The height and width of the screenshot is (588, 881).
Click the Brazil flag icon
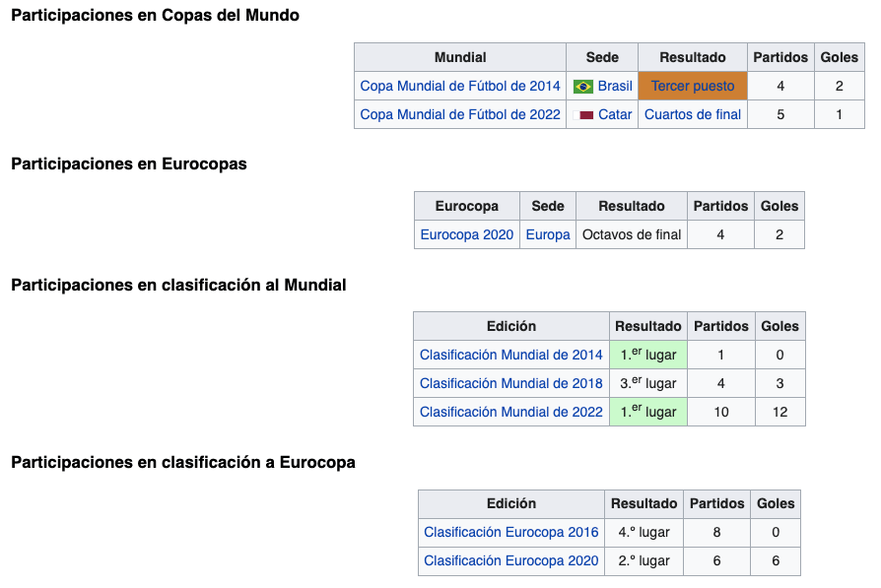coord(582,87)
